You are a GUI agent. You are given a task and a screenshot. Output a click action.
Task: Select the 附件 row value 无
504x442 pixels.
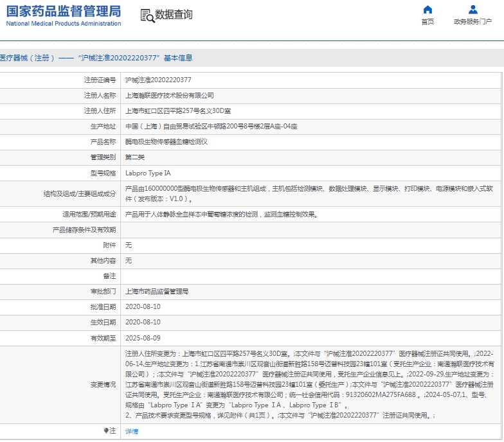coord(129,245)
